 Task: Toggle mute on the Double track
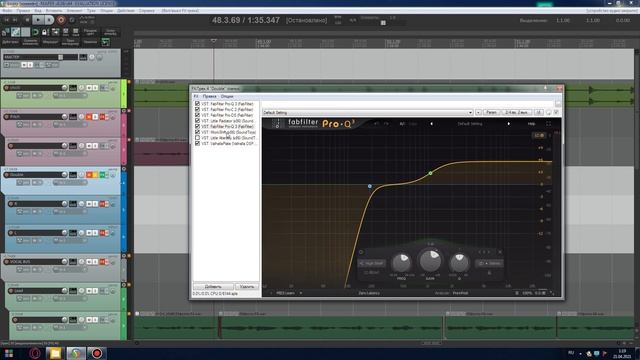point(89,175)
